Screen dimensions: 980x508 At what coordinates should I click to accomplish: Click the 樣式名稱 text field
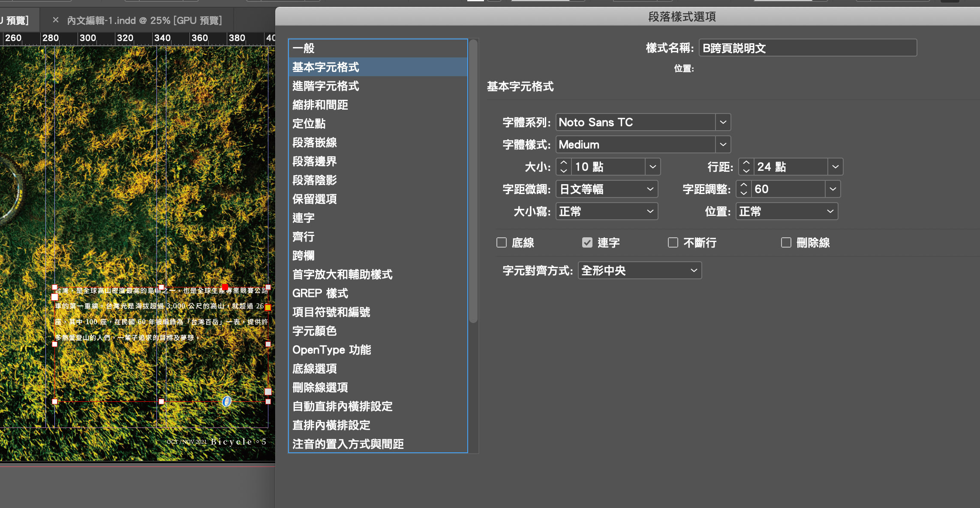(x=808, y=48)
